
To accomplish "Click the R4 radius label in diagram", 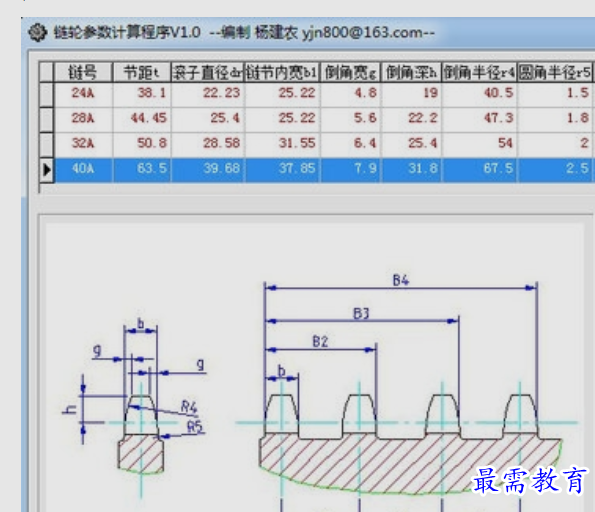I will tap(189, 408).
